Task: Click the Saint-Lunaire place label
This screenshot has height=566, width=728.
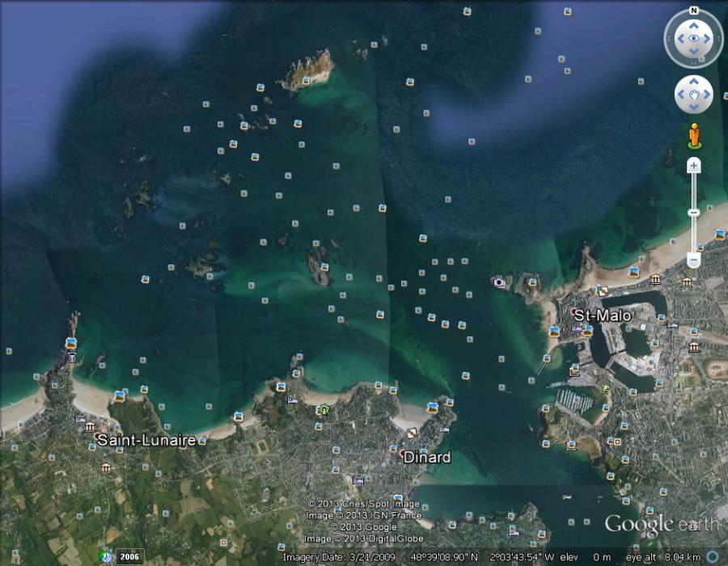Action: click(146, 440)
